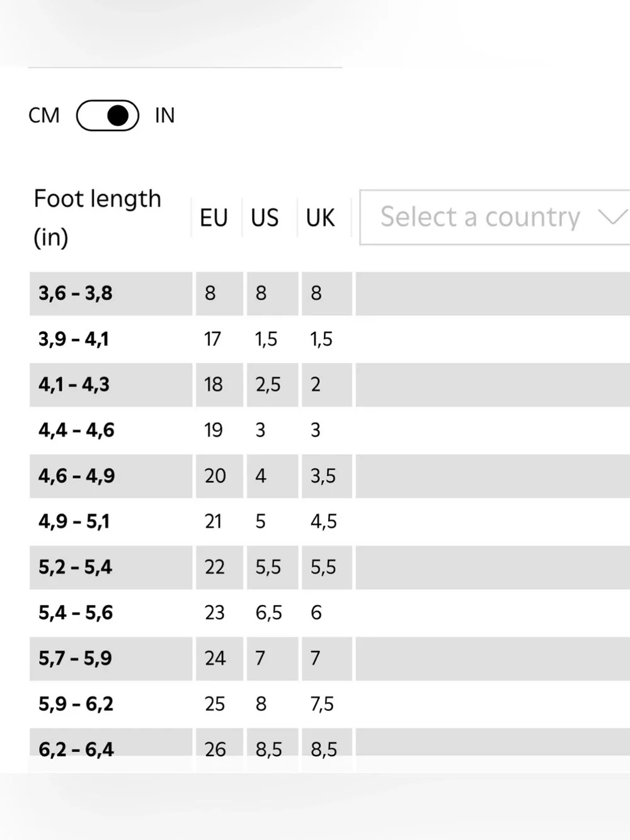Select the 3,6 - 3,8 foot length row
Screen dimensions: 630x840
click(329, 294)
